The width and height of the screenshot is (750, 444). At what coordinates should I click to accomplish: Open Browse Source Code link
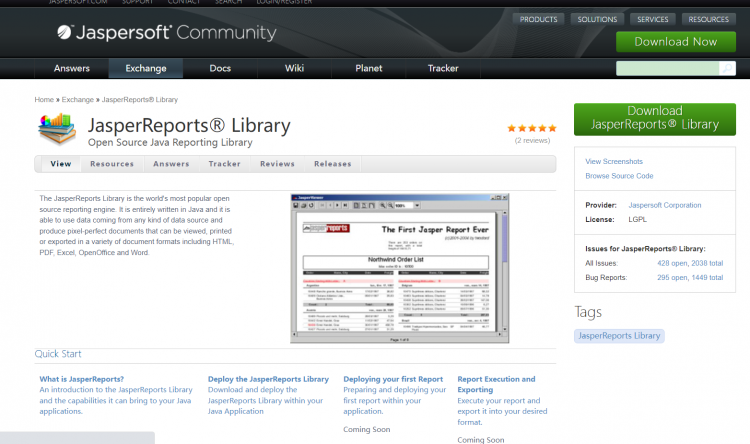[619, 176]
